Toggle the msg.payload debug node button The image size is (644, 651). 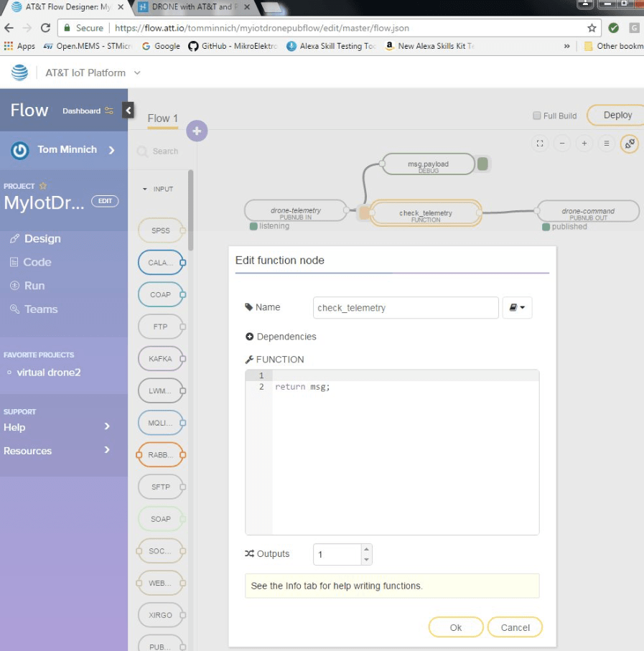click(482, 164)
